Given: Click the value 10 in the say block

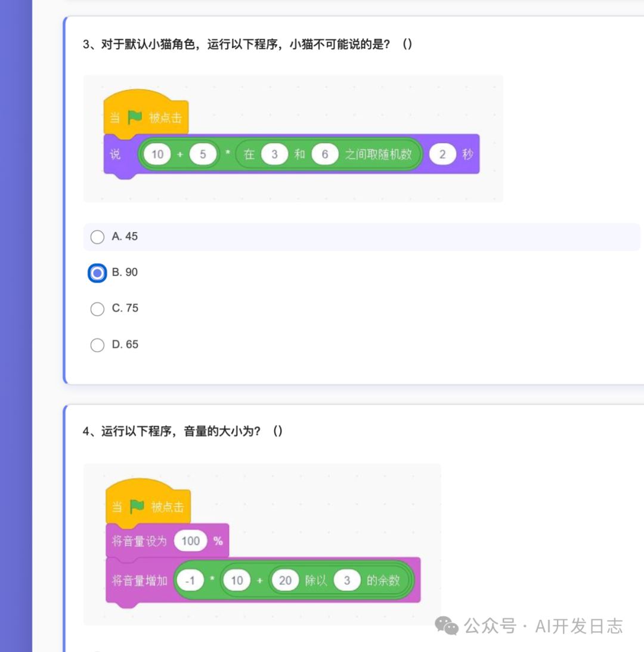Looking at the screenshot, I should point(157,154).
